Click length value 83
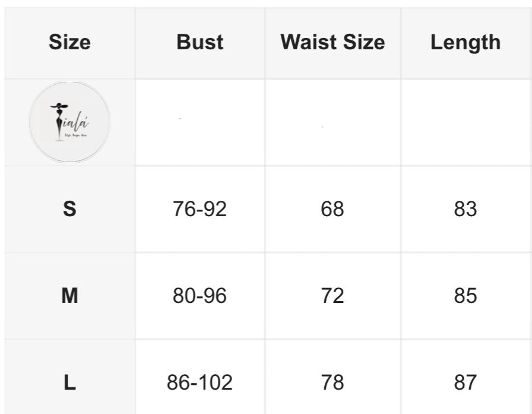Screen dimensions: 532x414 click(x=465, y=208)
